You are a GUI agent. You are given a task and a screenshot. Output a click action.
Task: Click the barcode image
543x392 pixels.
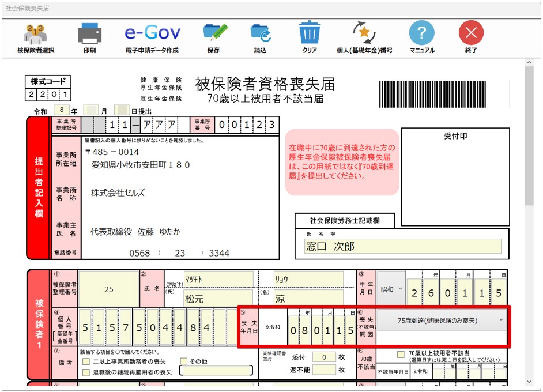click(x=432, y=94)
